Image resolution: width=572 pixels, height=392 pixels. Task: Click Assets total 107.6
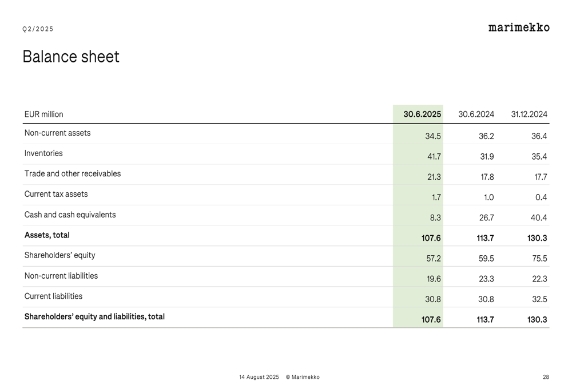(x=431, y=238)
